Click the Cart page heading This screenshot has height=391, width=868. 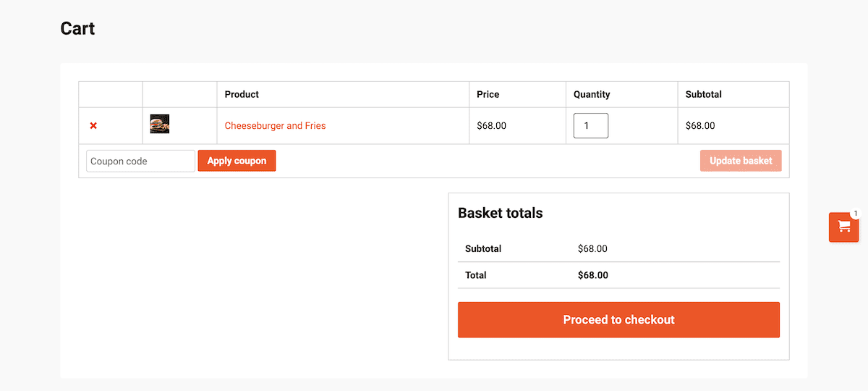click(77, 29)
